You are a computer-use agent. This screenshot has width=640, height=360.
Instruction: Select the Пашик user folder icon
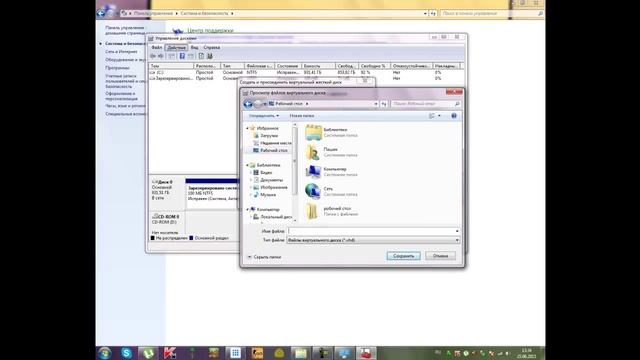[313, 152]
